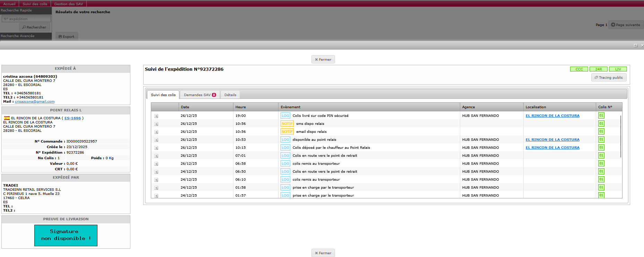
Task: Open the ES-1696 relay point link
Action: pos(72,118)
